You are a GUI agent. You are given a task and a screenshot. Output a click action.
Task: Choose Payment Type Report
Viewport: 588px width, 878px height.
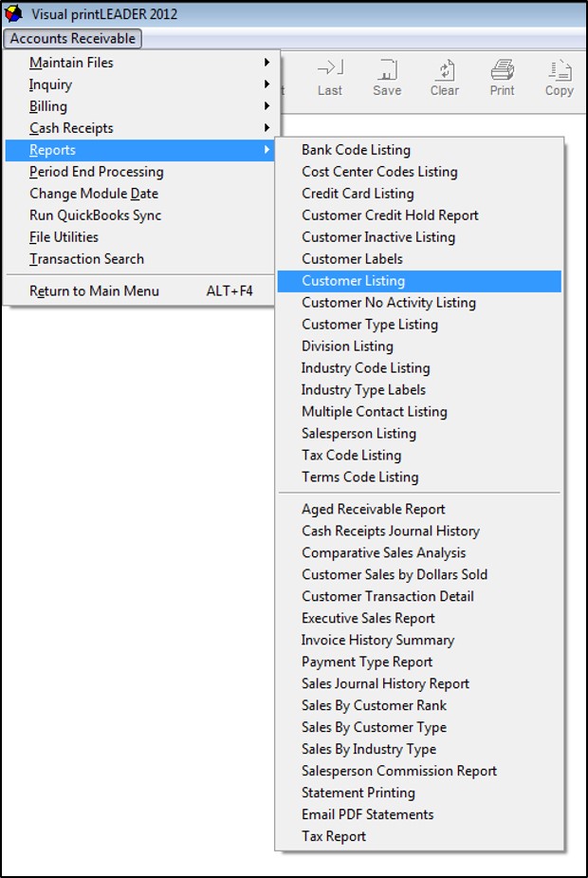point(419,663)
